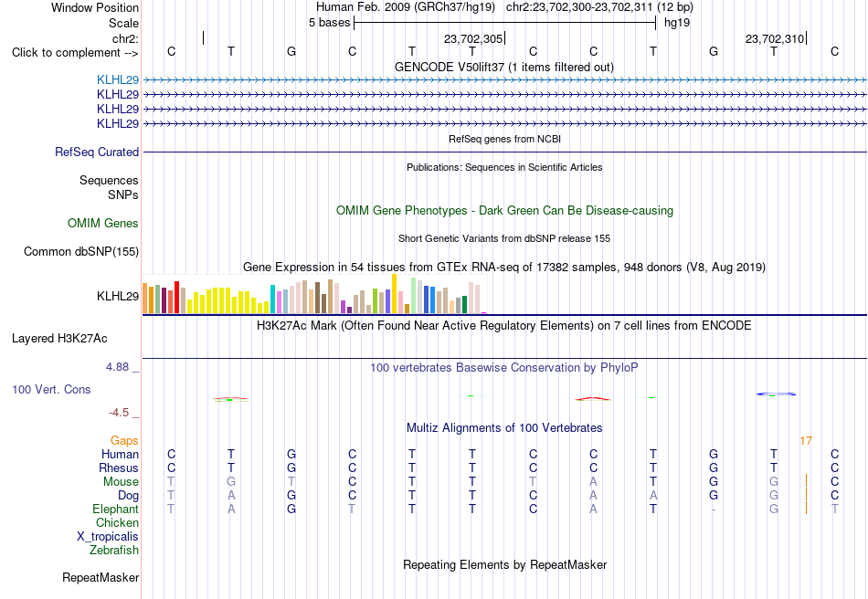
Task: Click the orange Gaps label
Action: click(124, 440)
